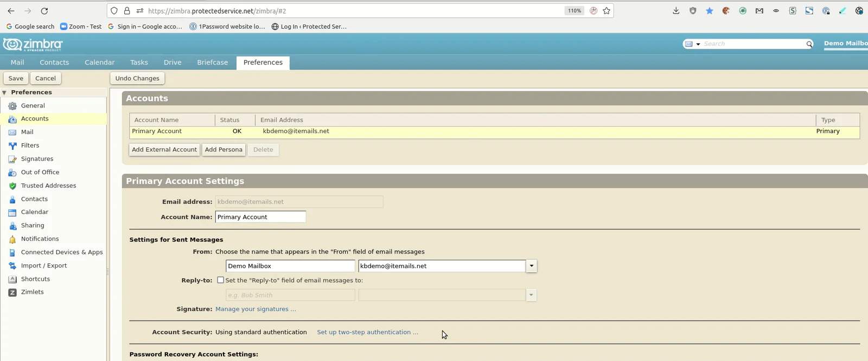
Task: Enable the Reply-to field checkbox
Action: 220,280
